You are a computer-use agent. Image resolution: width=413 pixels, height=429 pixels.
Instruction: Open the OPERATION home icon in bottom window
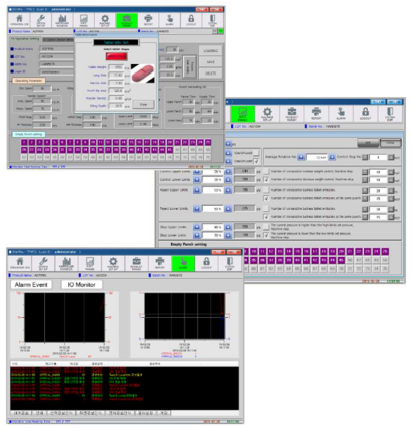20,263
